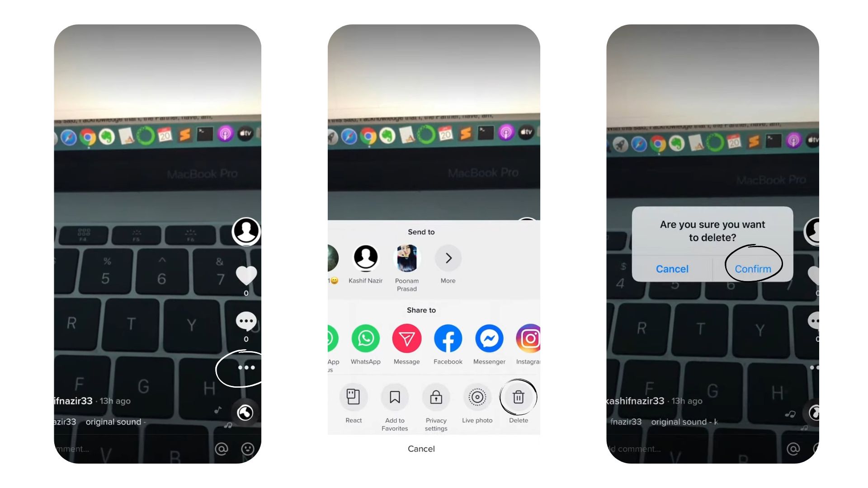Tap the comment bubble icon on video
Viewport: 868px width, 488px height.
click(246, 321)
